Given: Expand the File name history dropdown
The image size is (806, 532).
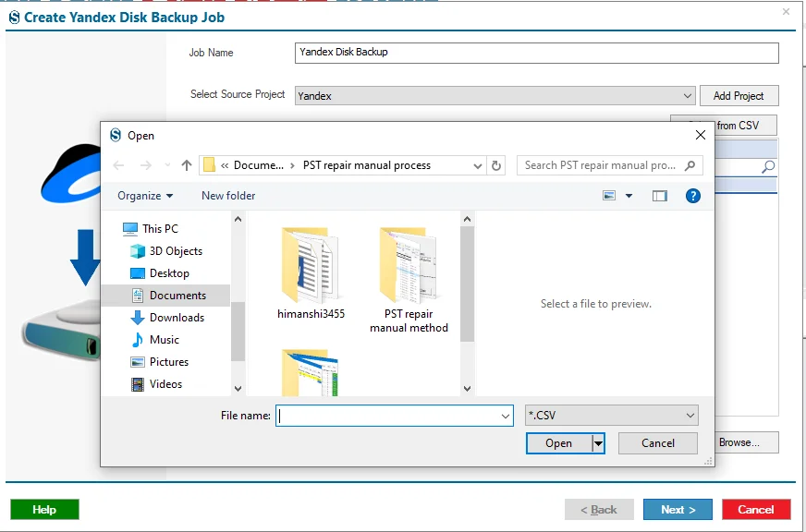Looking at the screenshot, I should [x=506, y=416].
